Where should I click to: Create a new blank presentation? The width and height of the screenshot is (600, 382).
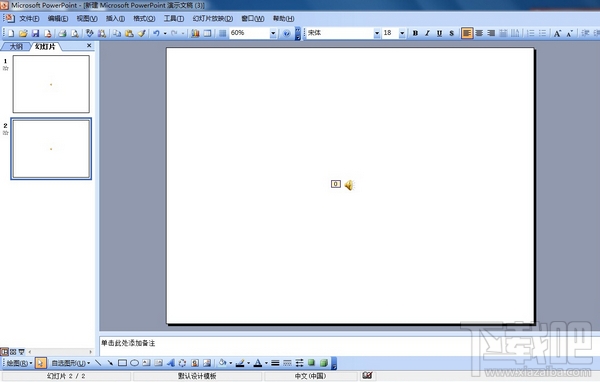coord(11,33)
